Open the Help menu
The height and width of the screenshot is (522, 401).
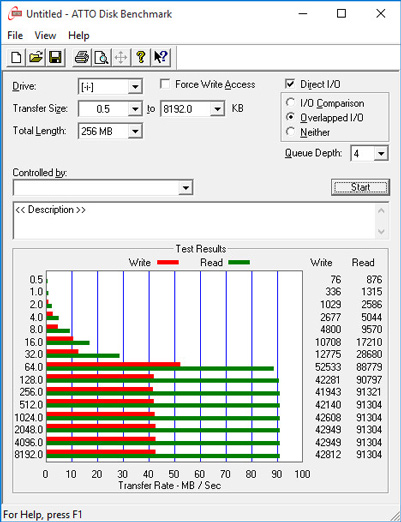click(79, 35)
